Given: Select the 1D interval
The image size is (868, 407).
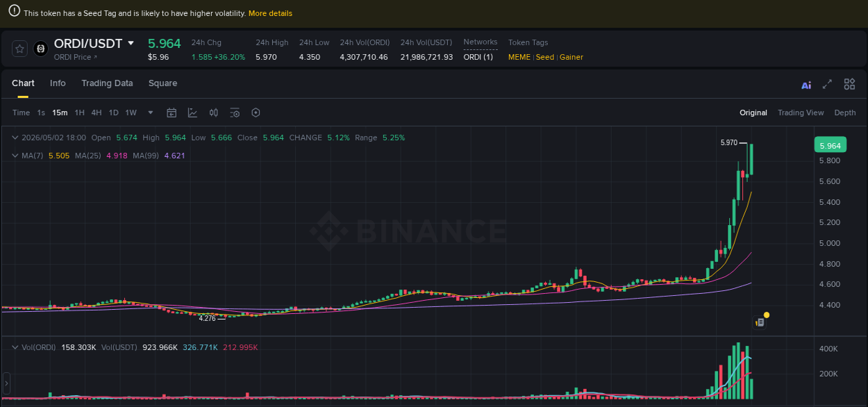Looking at the screenshot, I should 113,113.
